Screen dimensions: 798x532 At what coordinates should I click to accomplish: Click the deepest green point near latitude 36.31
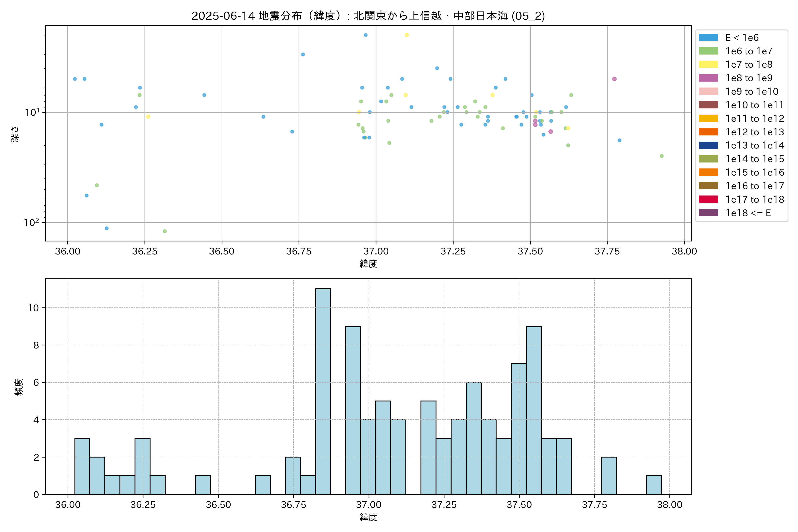[x=164, y=231]
